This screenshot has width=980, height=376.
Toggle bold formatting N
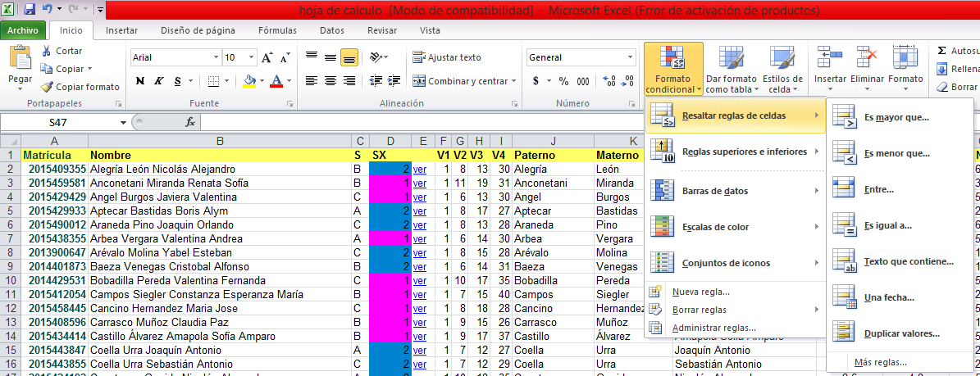point(140,80)
